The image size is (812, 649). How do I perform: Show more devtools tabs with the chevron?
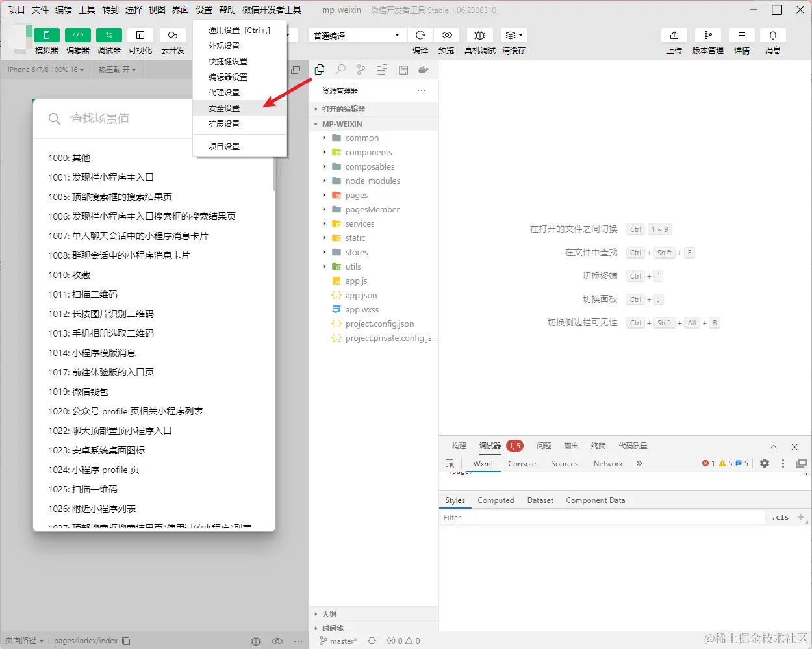click(x=639, y=463)
